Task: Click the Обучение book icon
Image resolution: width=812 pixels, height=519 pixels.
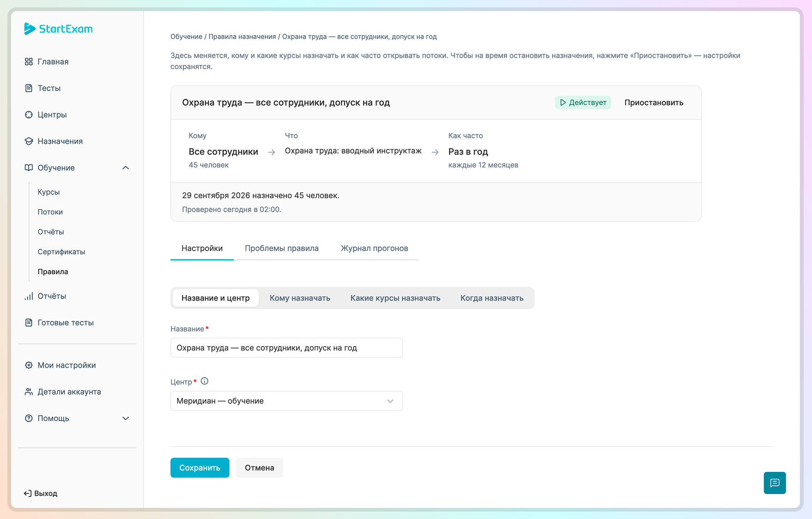Action: 29,168
